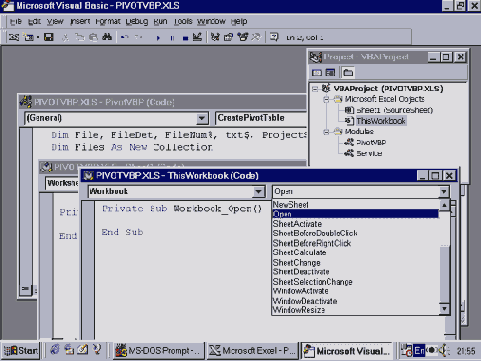481x361 pixels.
Task: Click the Office Assistant help icon
Action: point(274,37)
